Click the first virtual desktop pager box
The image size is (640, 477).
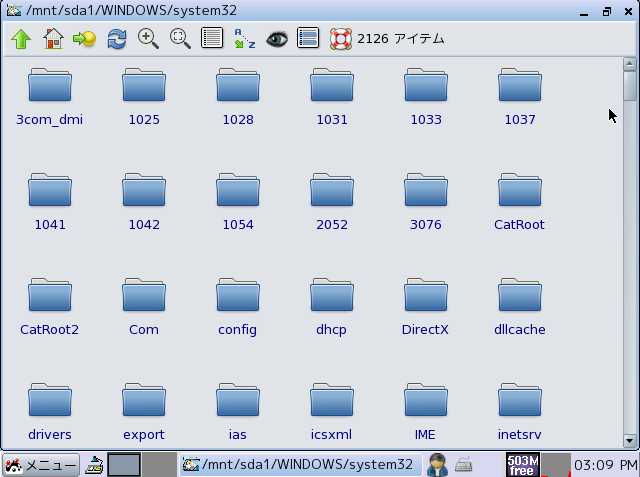[x=124, y=465]
